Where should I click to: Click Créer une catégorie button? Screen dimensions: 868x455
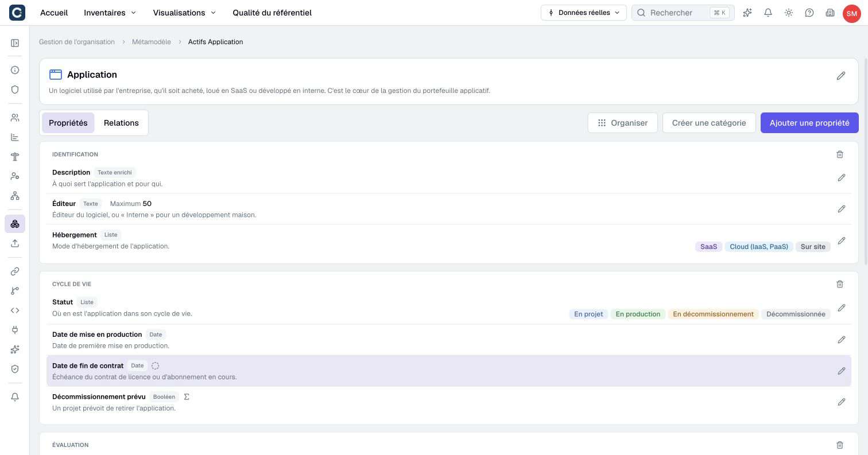(709, 123)
